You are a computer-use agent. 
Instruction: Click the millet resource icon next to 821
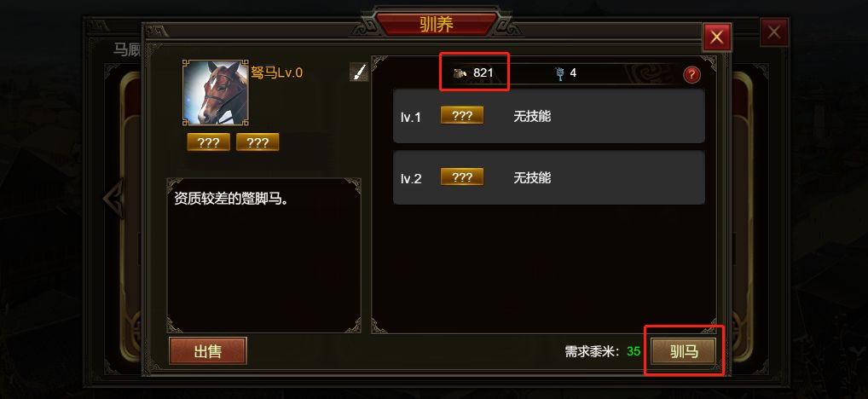(460, 73)
